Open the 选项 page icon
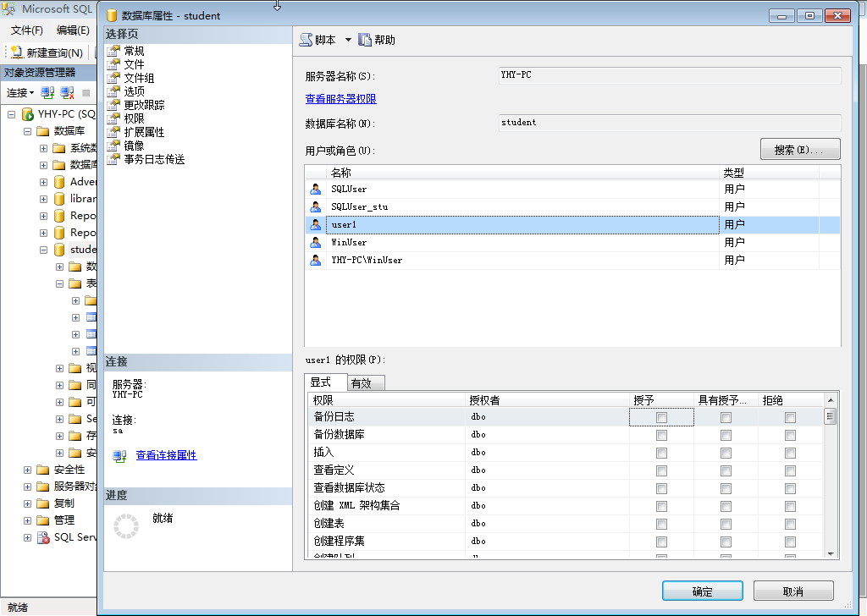The height and width of the screenshot is (616, 867). coord(113,91)
